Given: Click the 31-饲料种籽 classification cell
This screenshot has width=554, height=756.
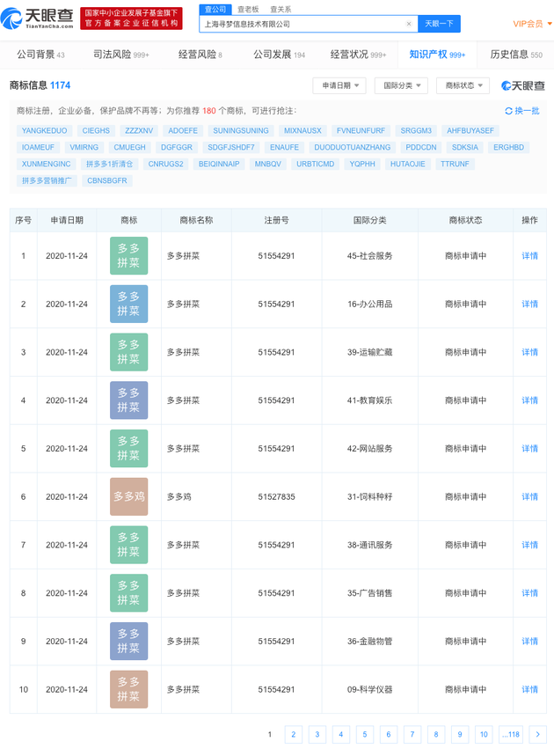Looking at the screenshot, I should [369, 497].
